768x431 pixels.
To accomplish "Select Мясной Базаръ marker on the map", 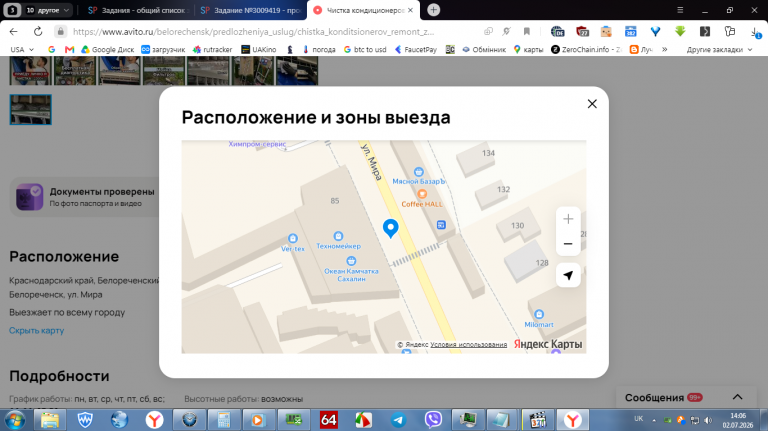I will pyautogui.click(x=418, y=176).
